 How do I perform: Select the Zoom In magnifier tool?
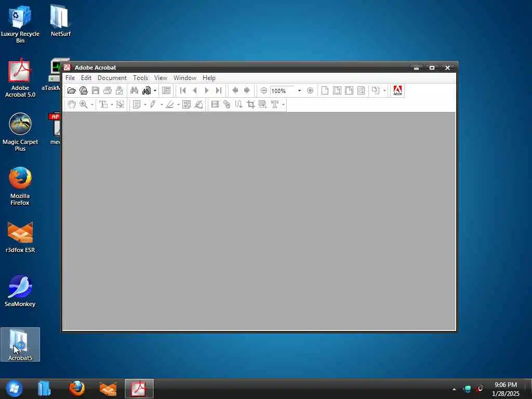[x=84, y=104]
